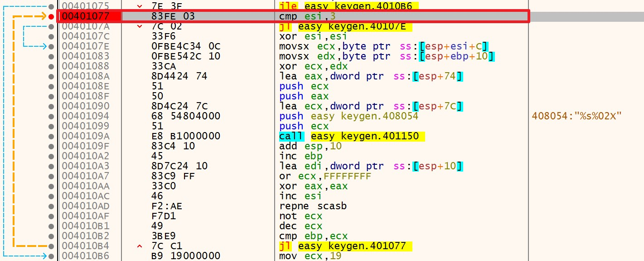644x261 pixels.
Task: Select address 00401077 in the disassembly
Action: point(86,16)
